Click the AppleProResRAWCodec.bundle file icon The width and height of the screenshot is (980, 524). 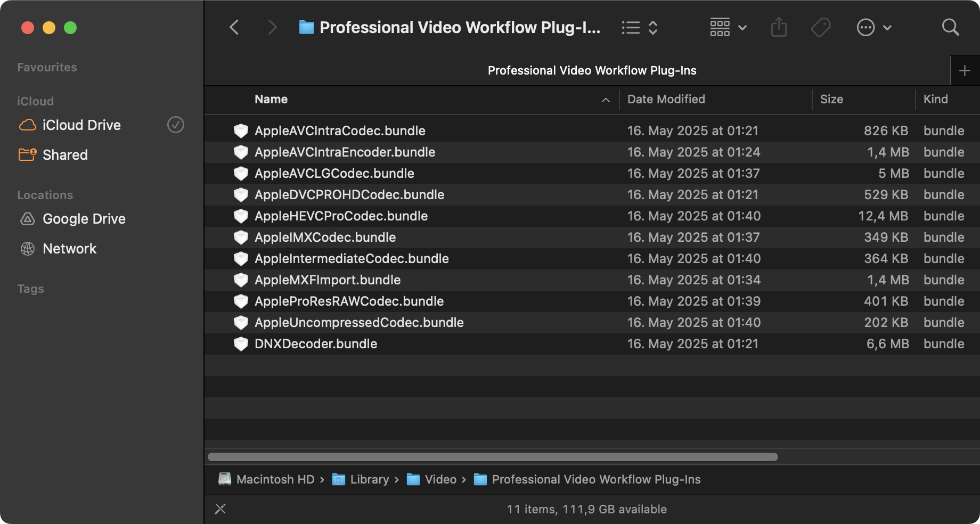pos(241,301)
